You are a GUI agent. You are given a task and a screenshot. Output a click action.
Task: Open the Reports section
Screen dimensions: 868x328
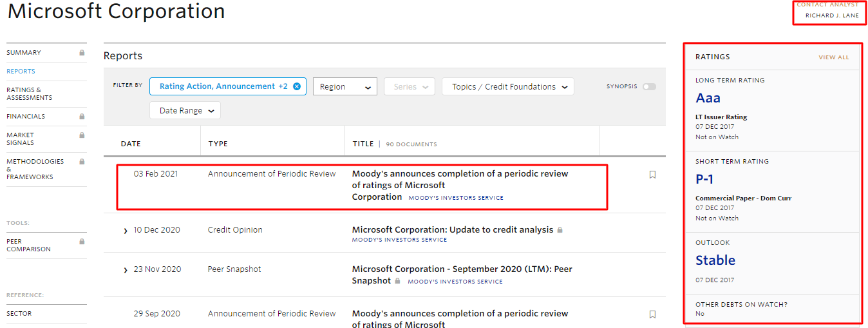(21, 72)
